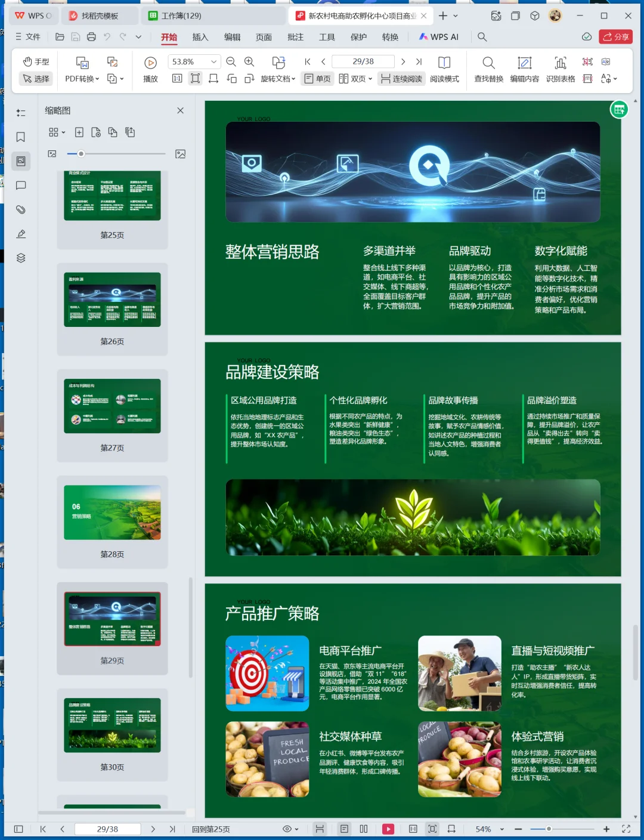Open the 文件 menu

click(27, 36)
